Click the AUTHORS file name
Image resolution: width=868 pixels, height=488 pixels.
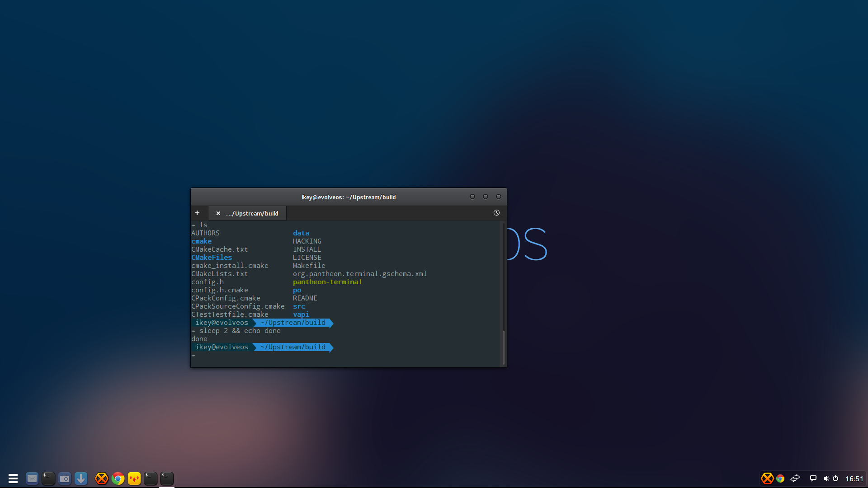(x=205, y=233)
